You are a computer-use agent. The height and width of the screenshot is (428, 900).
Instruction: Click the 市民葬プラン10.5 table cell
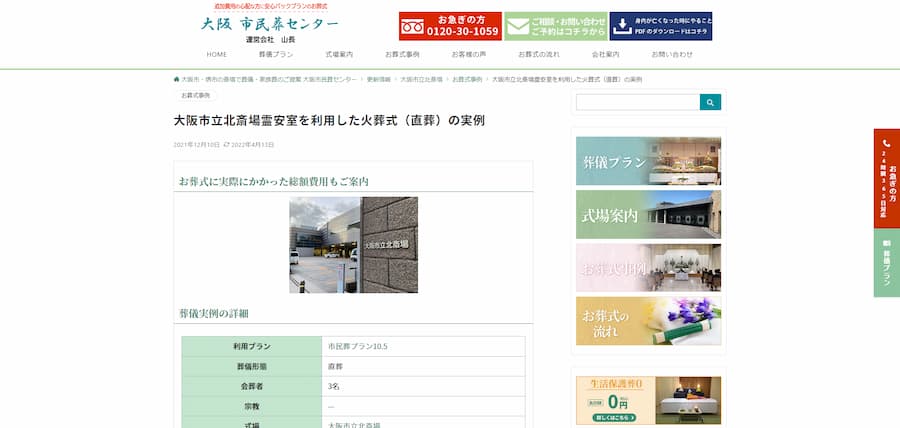click(424, 347)
